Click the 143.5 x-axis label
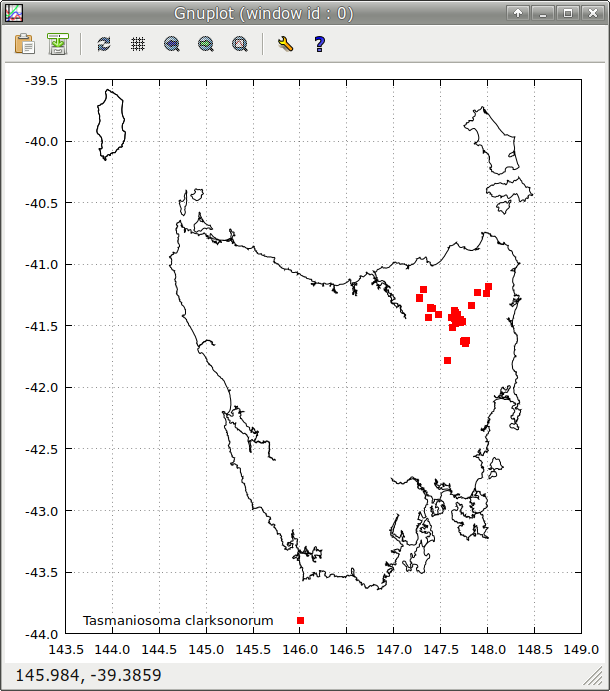Screen dimensions: 610x691 pos(66,650)
